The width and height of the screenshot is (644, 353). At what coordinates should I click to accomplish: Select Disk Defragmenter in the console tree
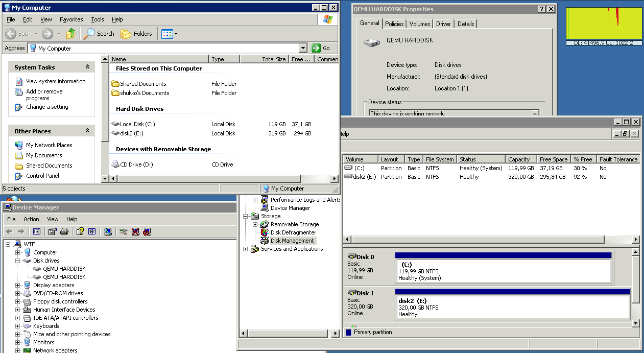293,232
